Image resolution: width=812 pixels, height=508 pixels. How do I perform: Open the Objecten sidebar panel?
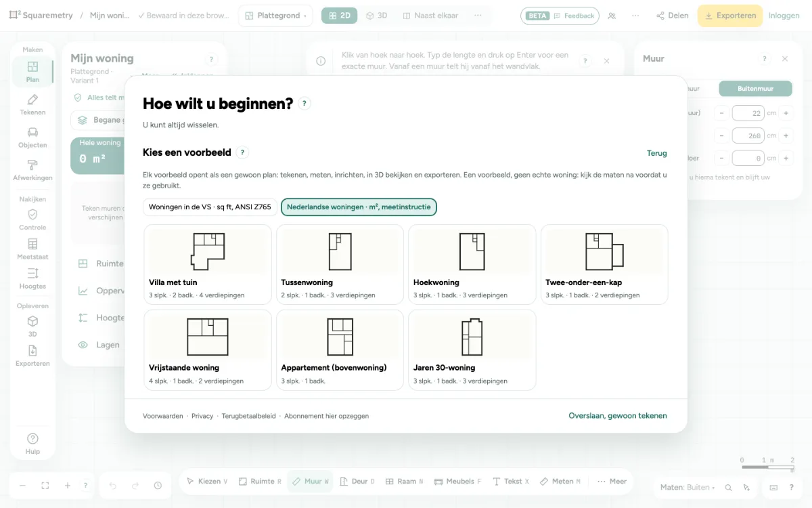click(x=32, y=137)
